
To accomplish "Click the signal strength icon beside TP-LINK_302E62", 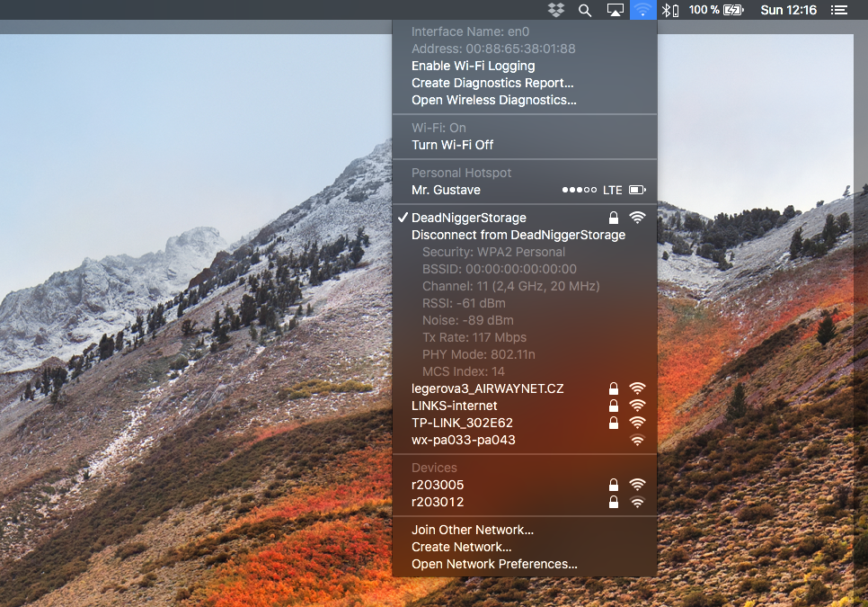I will click(637, 423).
